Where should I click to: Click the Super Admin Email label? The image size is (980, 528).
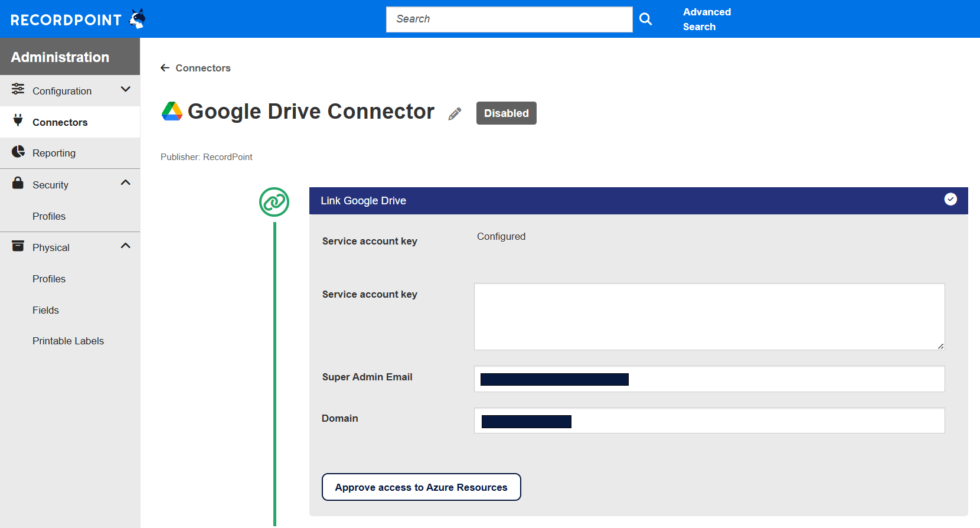(x=367, y=377)
